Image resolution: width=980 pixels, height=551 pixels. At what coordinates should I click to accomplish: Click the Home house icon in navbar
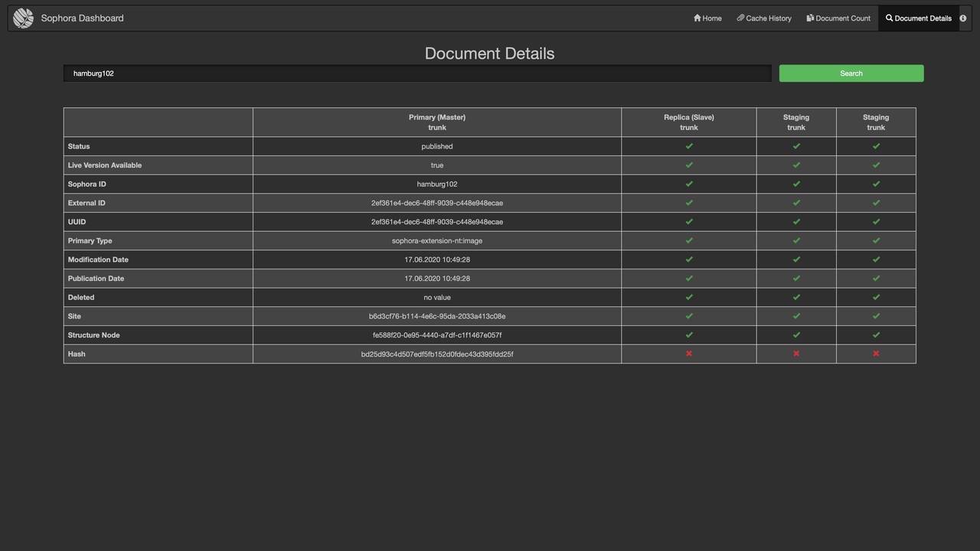click(696, 18)
